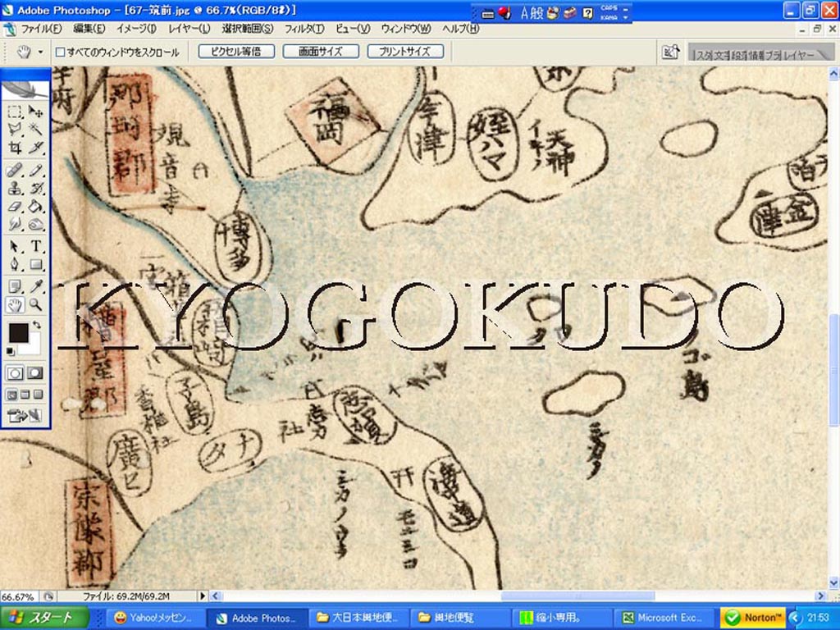Switch to the レイヤー tab in palette well
The height and width of the screenshot is (630, 840).
click(x=798, y=55)
